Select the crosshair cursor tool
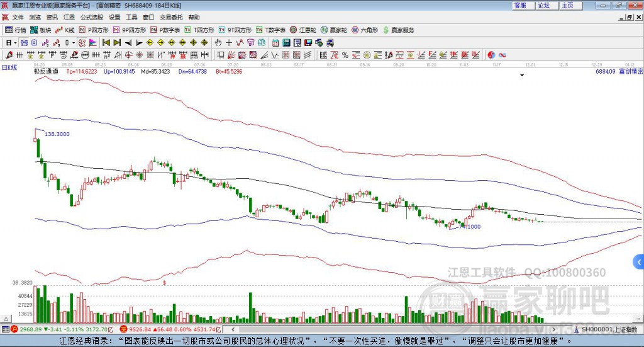This screenshot has height=347, width=644. tap(229, 42)
